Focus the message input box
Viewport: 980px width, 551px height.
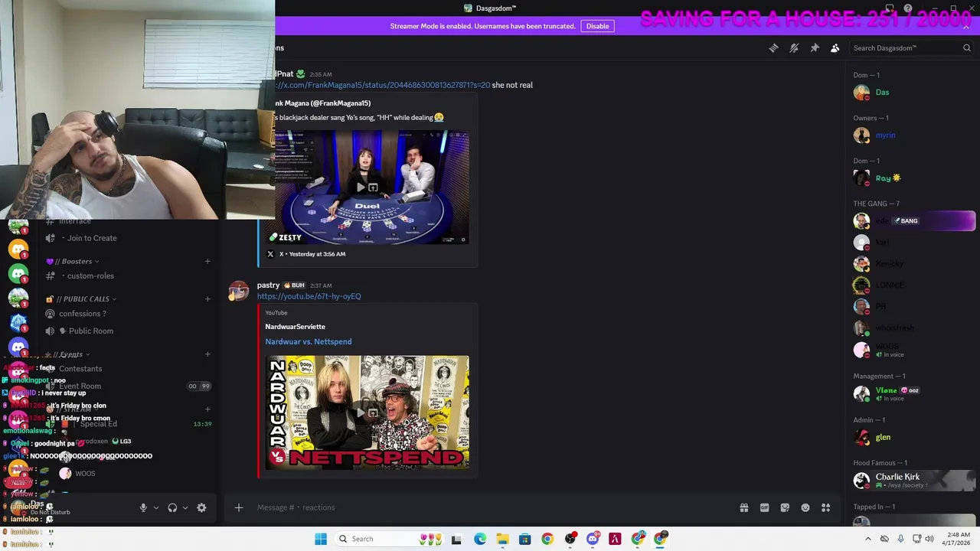[490, 507]
